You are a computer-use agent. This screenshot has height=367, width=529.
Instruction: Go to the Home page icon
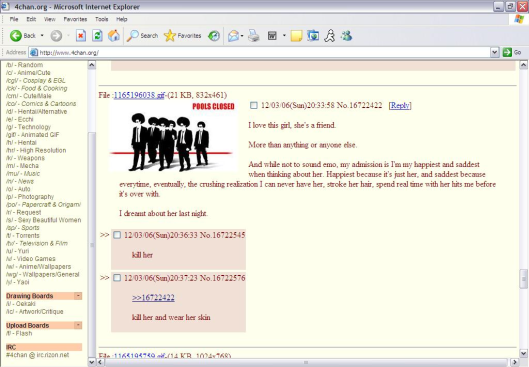point(114,35)
